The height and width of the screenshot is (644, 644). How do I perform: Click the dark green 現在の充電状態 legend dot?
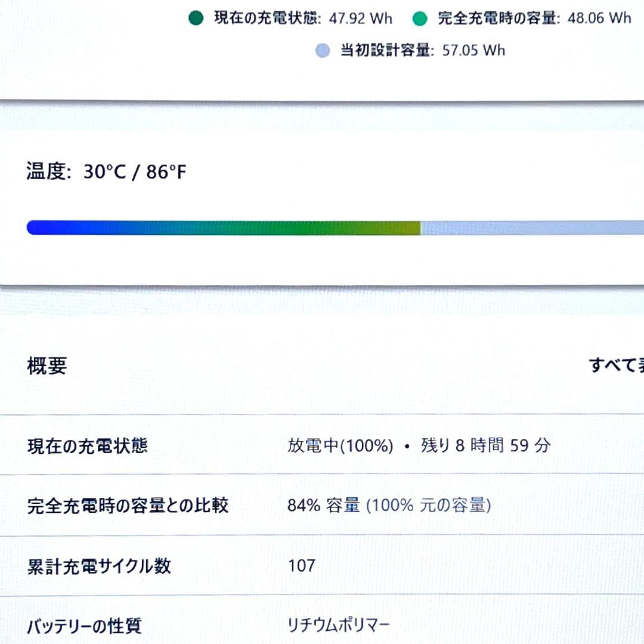point(196,18)
